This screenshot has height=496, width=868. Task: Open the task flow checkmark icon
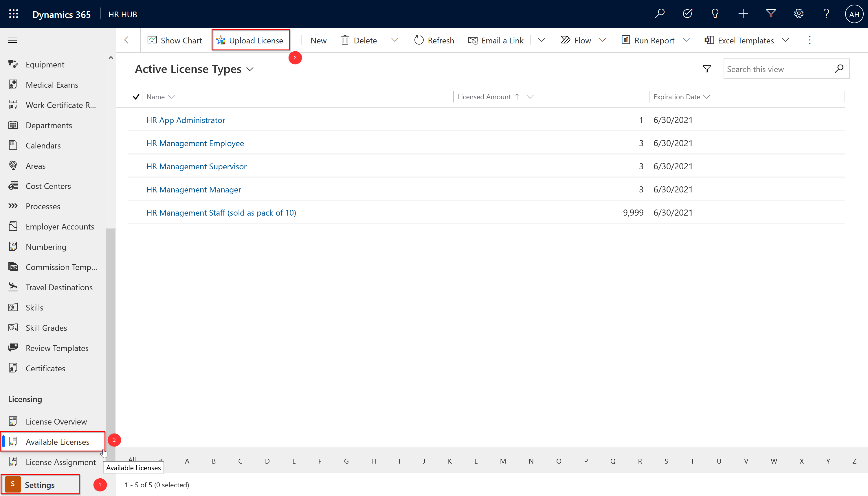(x=687, y=14)
